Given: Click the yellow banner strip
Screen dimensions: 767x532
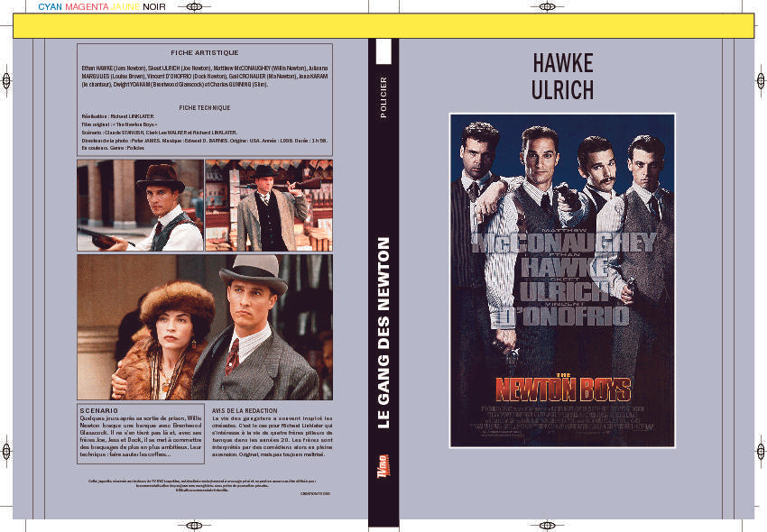Looking at the screenshot, I should pos(383,26).
